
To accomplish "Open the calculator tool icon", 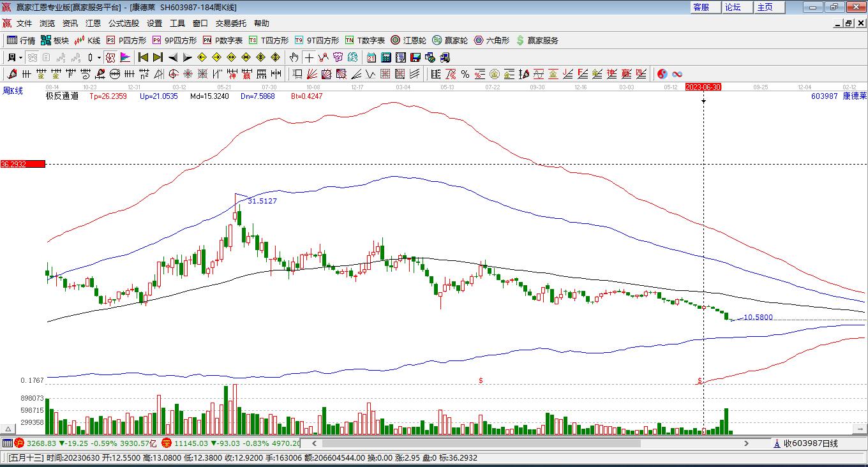I will 385,57.
